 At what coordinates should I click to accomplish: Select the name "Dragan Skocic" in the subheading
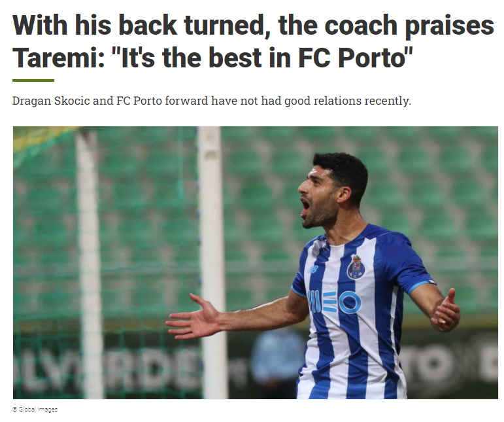point(51,101)
